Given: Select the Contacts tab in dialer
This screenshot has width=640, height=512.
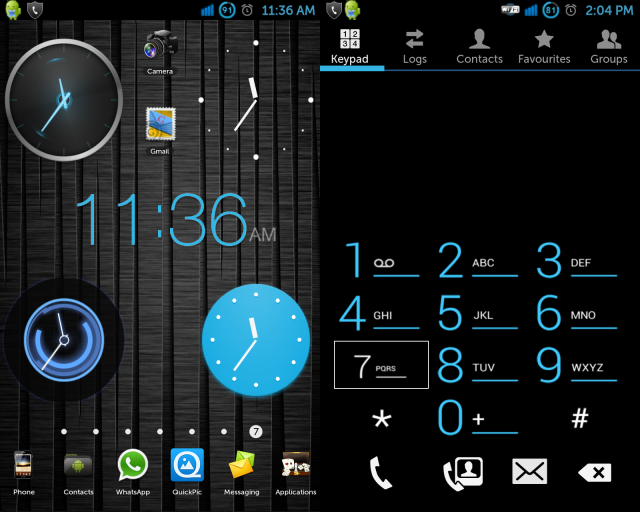Looking at the screenshot, I should coord(479,46).
